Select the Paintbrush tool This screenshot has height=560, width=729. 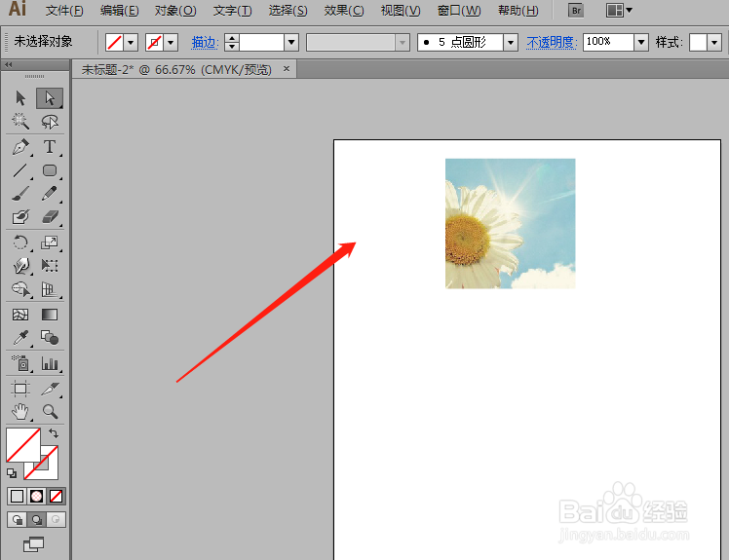20,194
